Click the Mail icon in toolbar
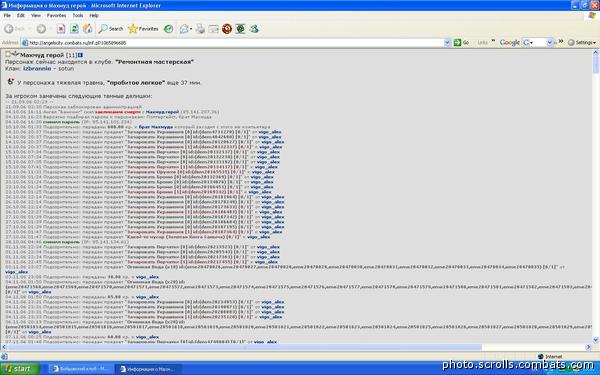 186,29
